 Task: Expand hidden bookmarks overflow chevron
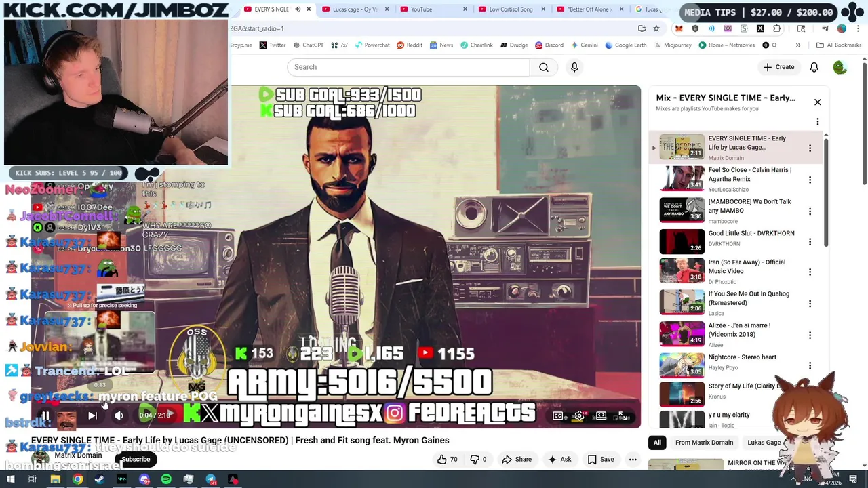pyautogui.click(x=797, y=45)
